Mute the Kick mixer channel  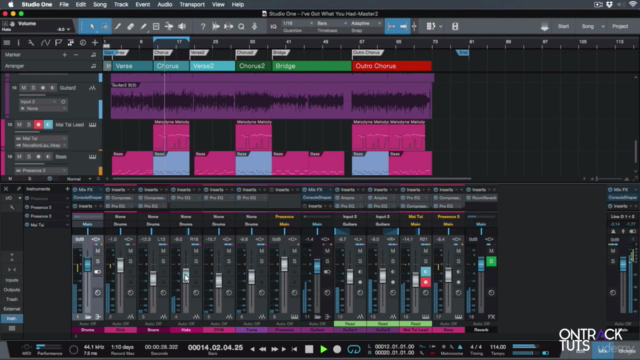130,251
